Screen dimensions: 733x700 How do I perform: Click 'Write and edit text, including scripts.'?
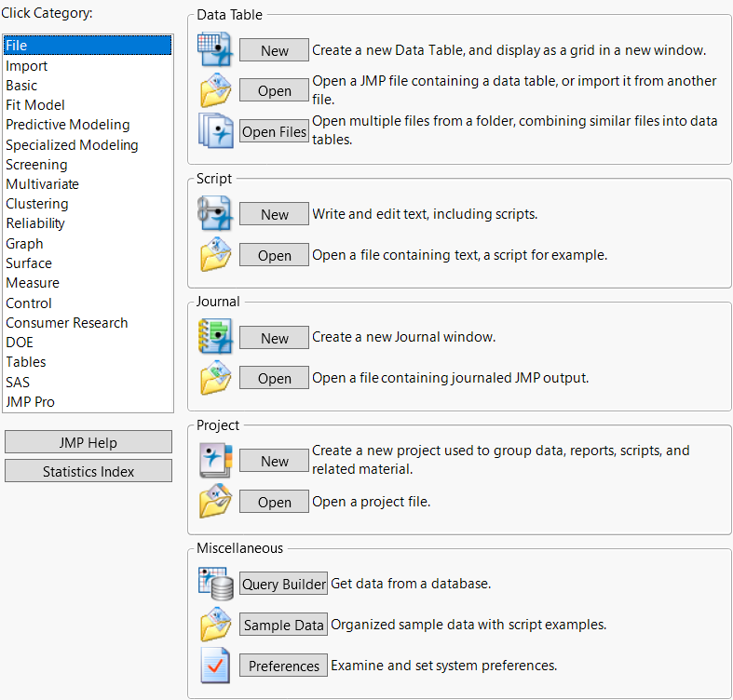point(425,213)
